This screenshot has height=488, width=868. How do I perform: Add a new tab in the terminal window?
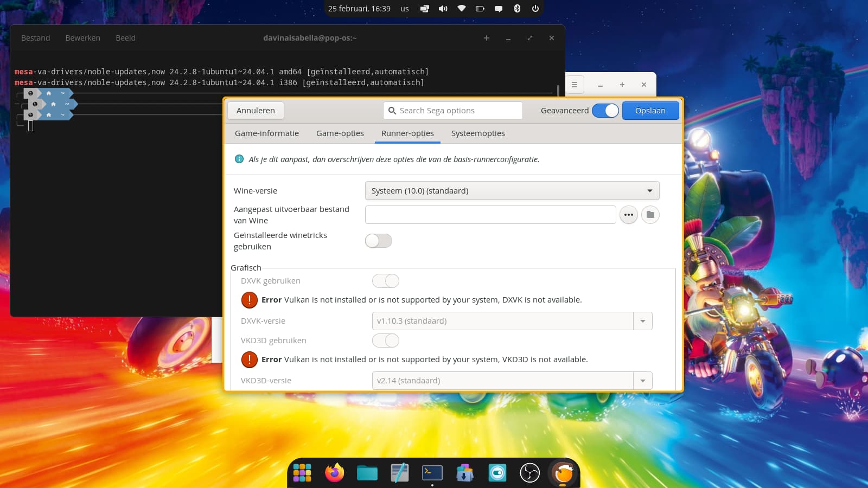coord(487,38)
